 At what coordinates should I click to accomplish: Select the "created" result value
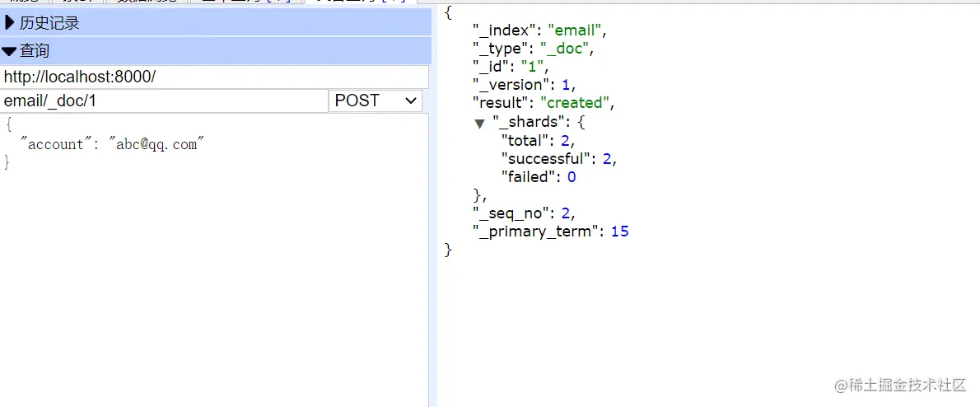click(574, 102)
